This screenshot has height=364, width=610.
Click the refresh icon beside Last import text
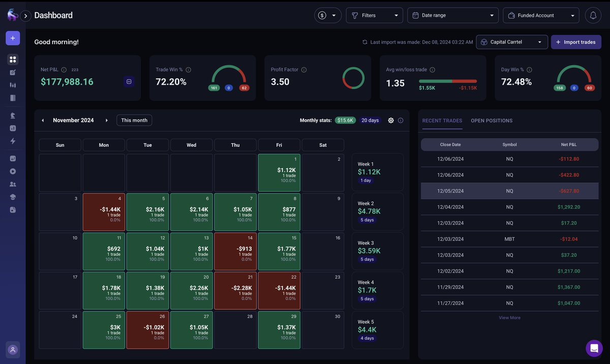(x=364, y=42)
